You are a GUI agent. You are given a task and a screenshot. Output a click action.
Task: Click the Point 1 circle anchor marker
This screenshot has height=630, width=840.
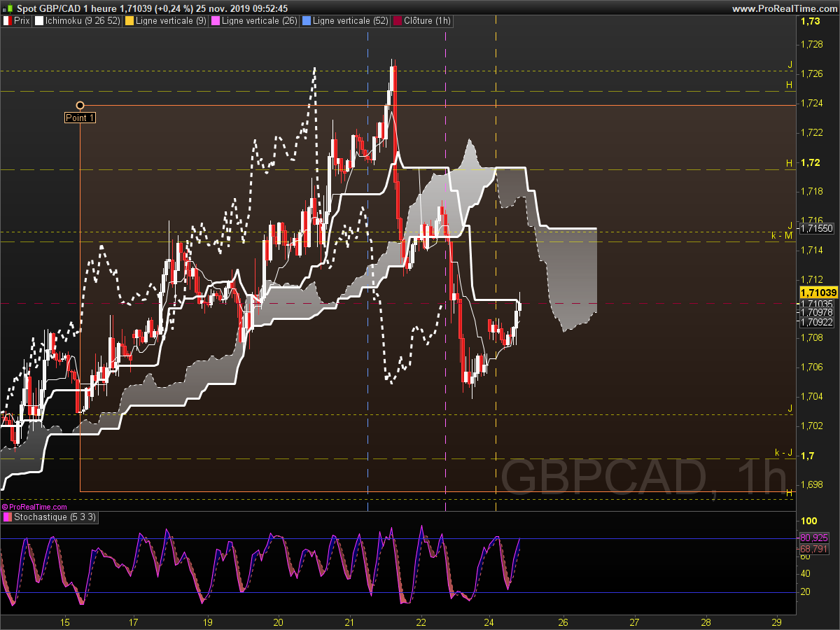point(80,106)
